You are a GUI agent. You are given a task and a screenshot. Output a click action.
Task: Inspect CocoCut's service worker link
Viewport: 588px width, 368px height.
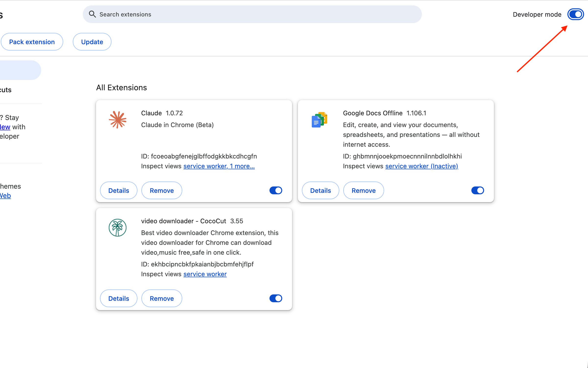[x=205, y=274]
